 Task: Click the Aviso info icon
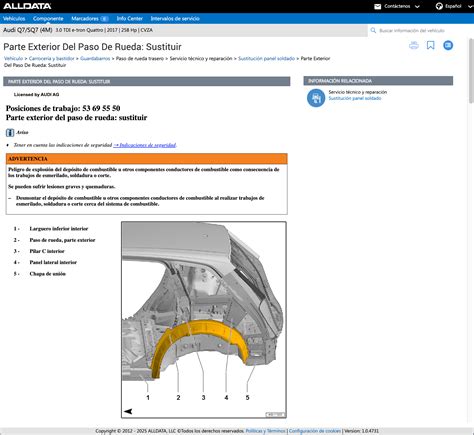coord(10,133)
